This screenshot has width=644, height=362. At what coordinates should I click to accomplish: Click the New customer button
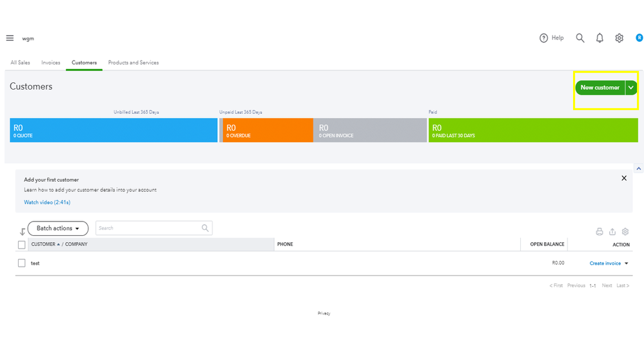tap(600, 88)
